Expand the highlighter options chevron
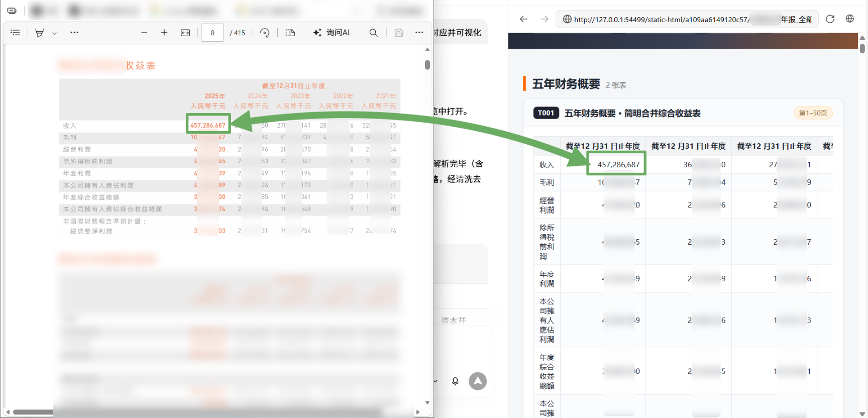 pos(54,33)
